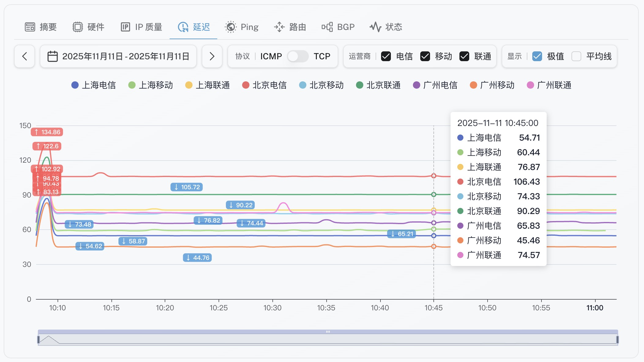This screenshot has height=362, width=644.
Task: Click the BGP network icon
Action: (x=327, y=27)
